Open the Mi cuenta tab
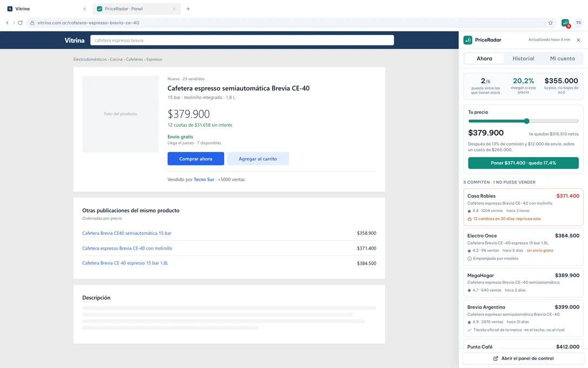The width and height of the screenshot is (588, 368). coord(562,58)
